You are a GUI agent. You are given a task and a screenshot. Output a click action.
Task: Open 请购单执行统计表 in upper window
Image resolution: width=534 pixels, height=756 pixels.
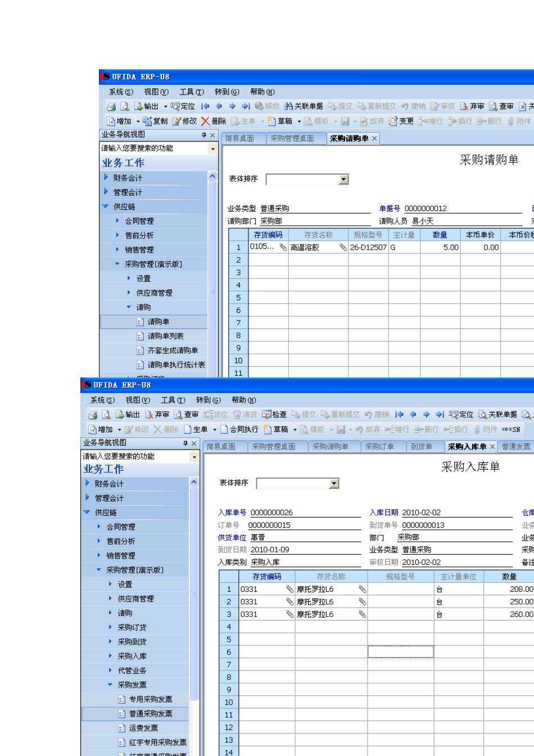[x=177, y=365]
